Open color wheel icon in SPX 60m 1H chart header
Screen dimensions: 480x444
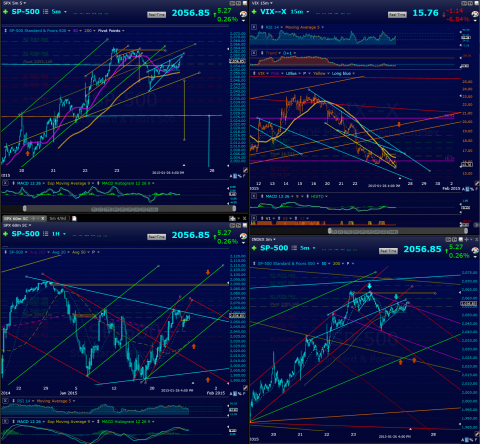pyautogui.click(x=243, y=236)
